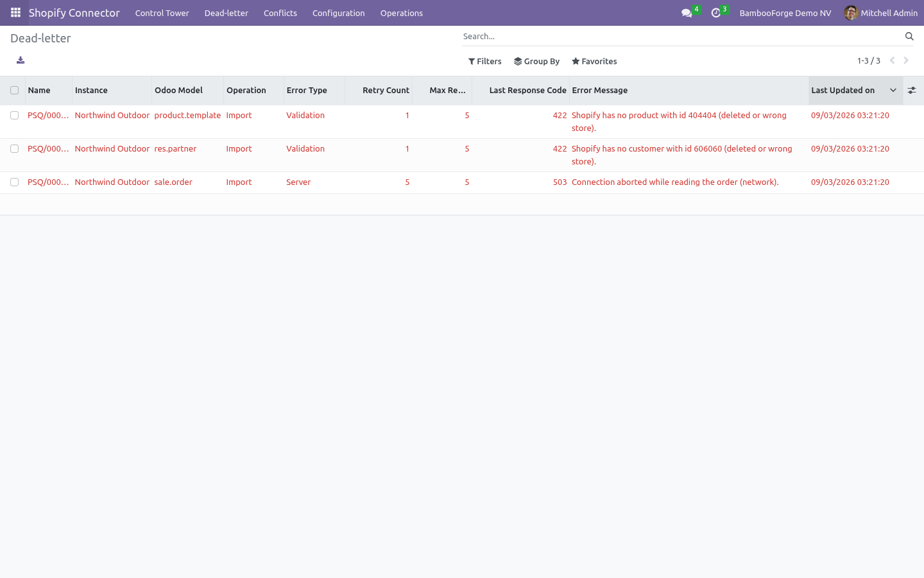
Task: Select the res.partner row checkbox
Action: (x=14, y=149)
